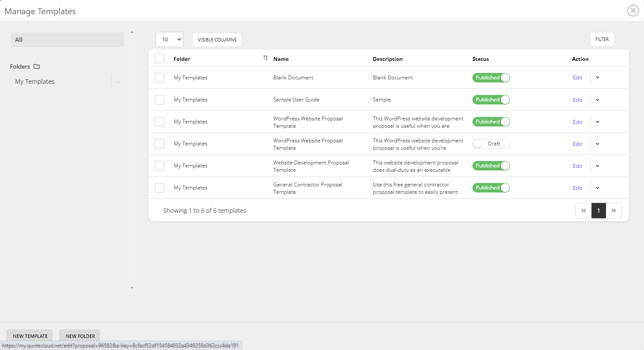644x350 pixels.
Task: Go to the next page with the double-right chevron
Action: coord(614,211)
